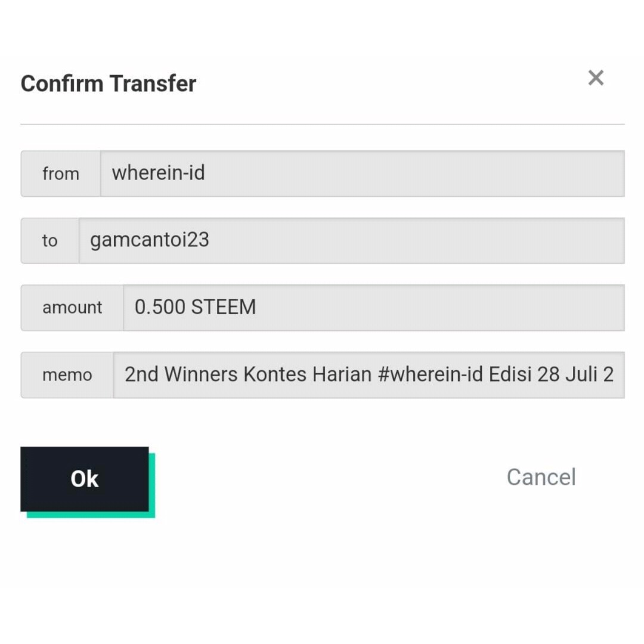Screen dimensions: 644x644
Task: Click the from field showing wherein-id
Action: [362, 174]
